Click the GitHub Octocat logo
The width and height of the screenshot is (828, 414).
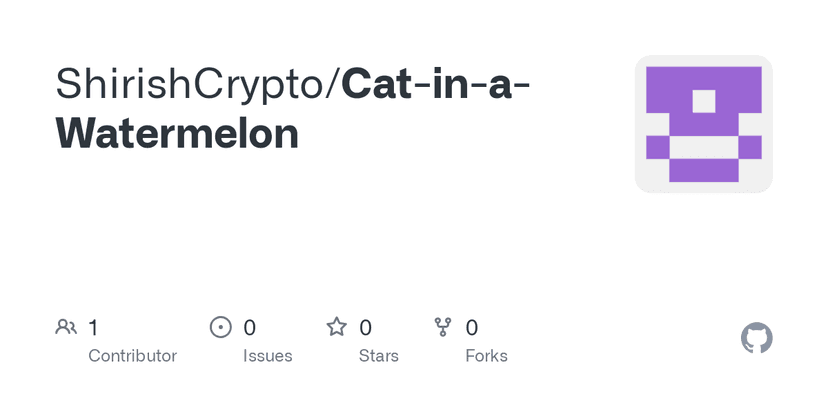(x=757, y=338)
